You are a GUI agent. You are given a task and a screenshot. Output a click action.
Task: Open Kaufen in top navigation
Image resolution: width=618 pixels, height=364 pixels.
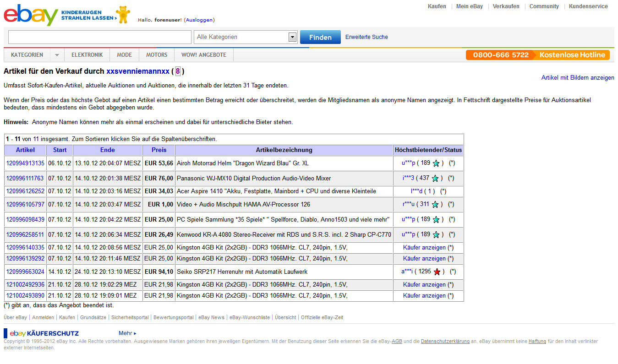click(x=437, y=6)
